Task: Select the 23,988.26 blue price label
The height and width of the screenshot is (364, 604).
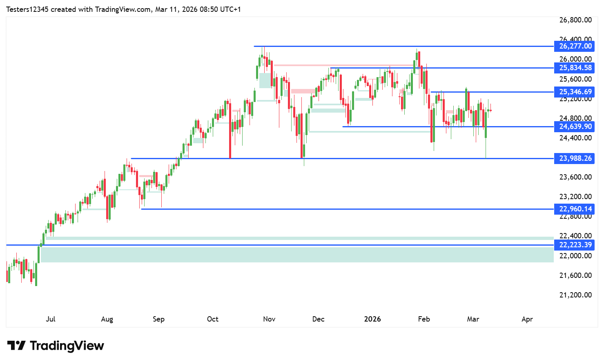Action: coord(574,158)
